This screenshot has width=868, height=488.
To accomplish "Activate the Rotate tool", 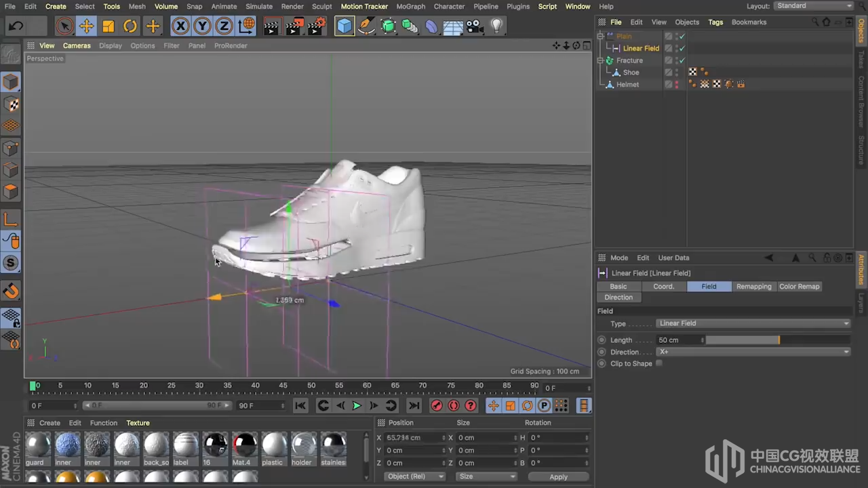I will (130, 26).
